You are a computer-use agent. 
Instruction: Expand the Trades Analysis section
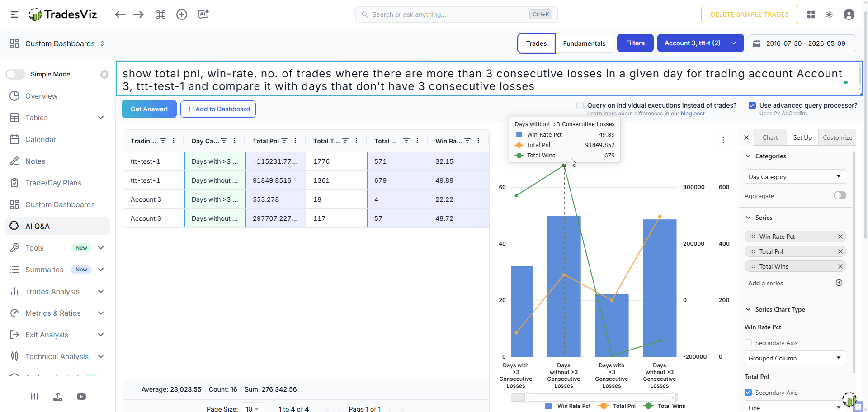click(101, 291)
